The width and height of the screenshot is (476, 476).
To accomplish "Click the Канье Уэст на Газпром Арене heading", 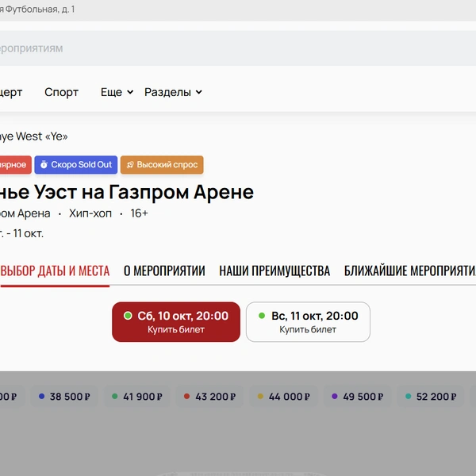I will pyautogui.click(x=127, y=192).
